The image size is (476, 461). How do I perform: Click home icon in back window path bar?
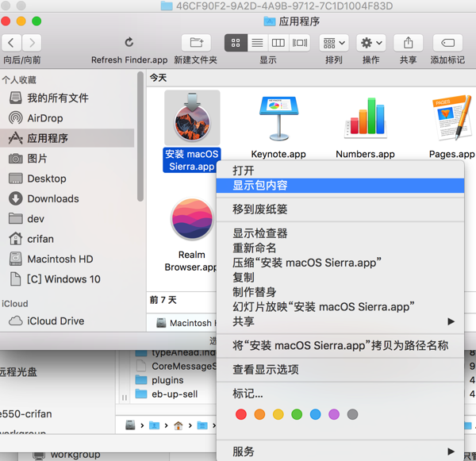(178, 426)
